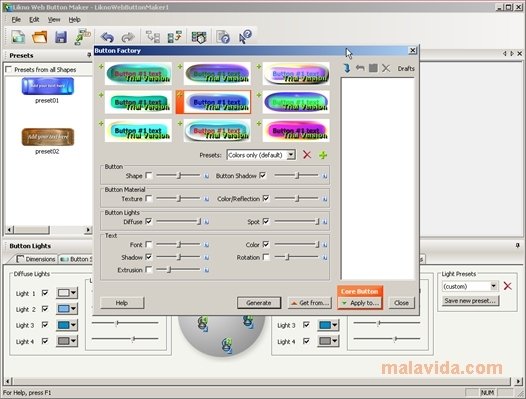Click Save new preset... button
The width and height of the screenshot is (526, 399).
(x=470, y=301)
